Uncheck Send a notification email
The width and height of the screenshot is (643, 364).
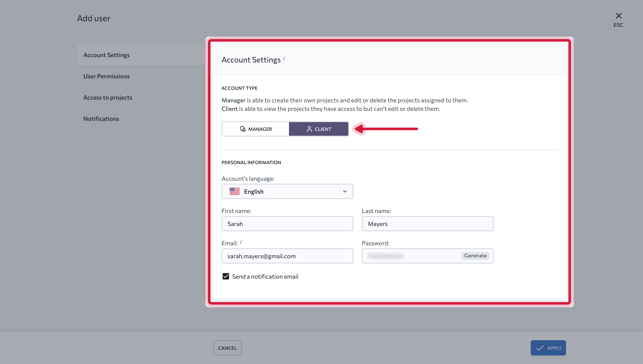[226, 276]
